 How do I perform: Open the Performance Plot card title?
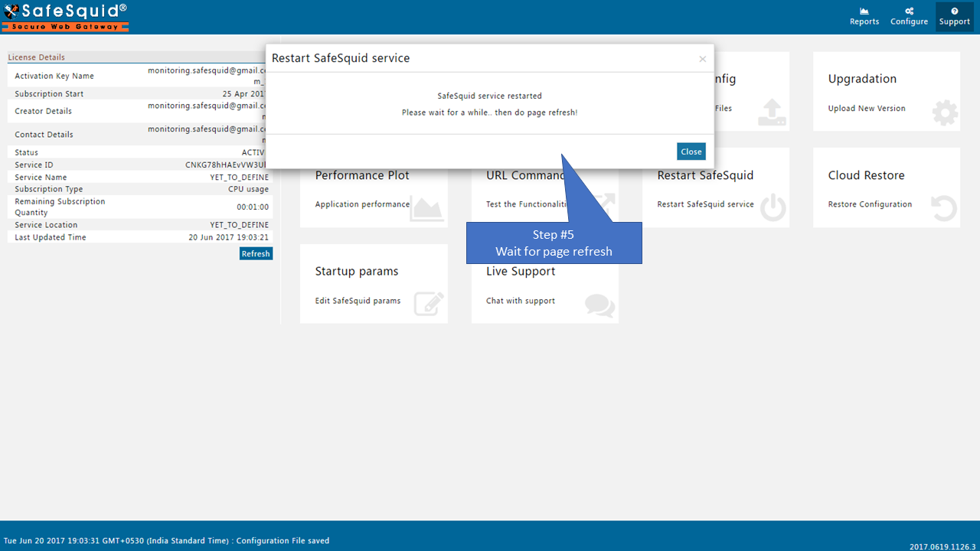[x=362, y=175]
